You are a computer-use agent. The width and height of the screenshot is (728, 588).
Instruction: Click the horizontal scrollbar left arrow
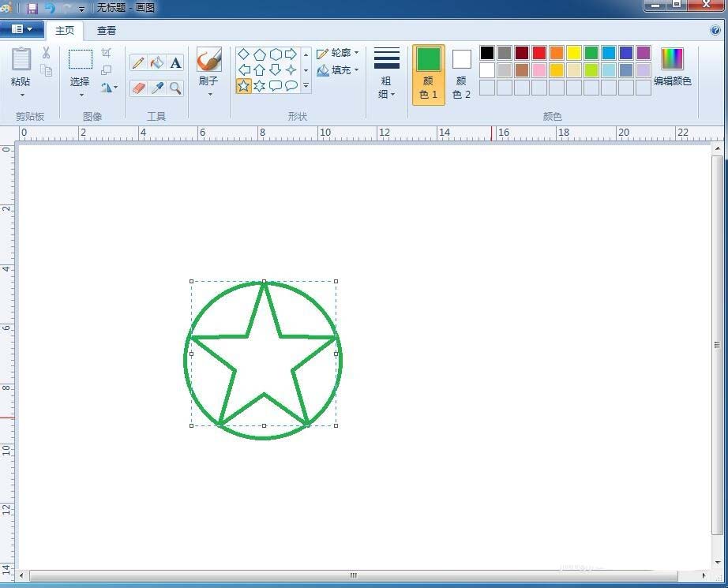(22, 575)
